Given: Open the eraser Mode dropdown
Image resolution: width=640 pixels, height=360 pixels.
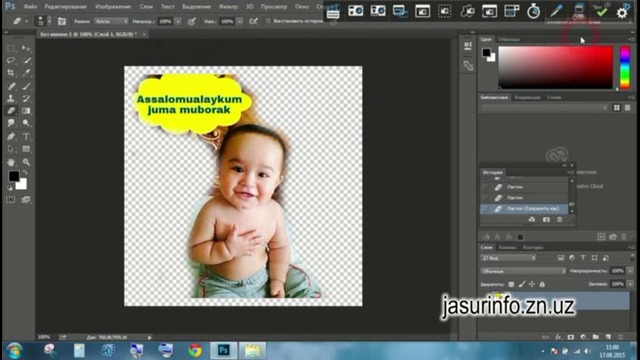Looking at the screenshot, I should (x=111, y=21).
